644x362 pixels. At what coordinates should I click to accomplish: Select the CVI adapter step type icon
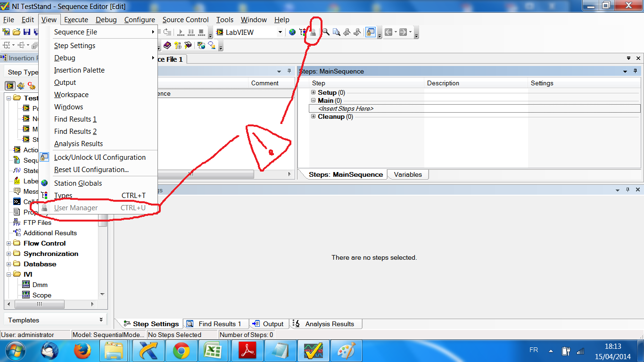click(21, 86)
